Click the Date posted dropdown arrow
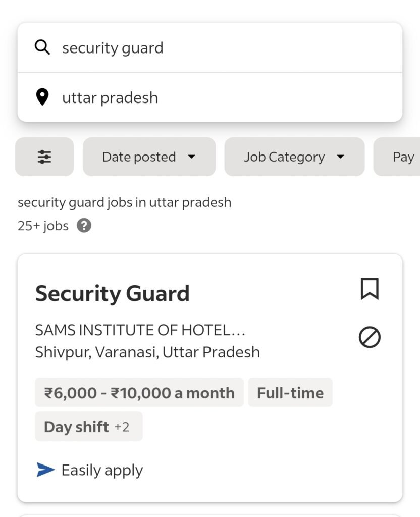Viewport: 420px width, 517px height. click(x=191, y=157)
